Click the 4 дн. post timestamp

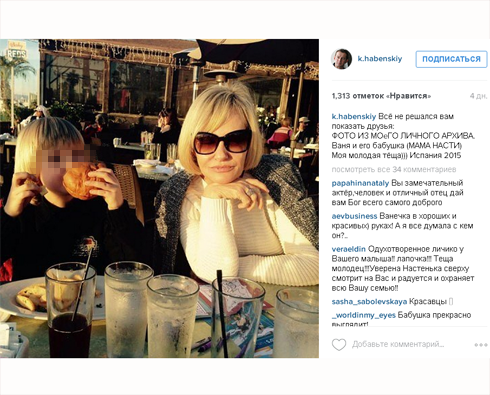(478, 96)
